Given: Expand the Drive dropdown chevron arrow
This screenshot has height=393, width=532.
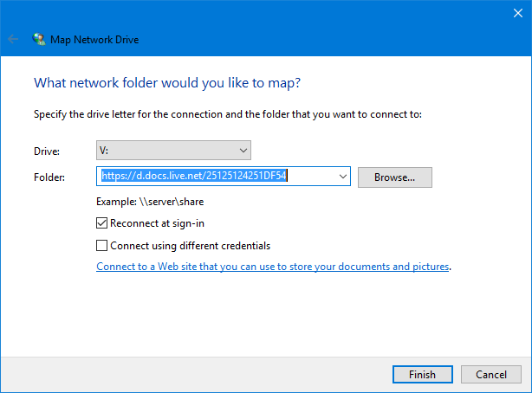Looking at the screenshot, I should point(243,151).
